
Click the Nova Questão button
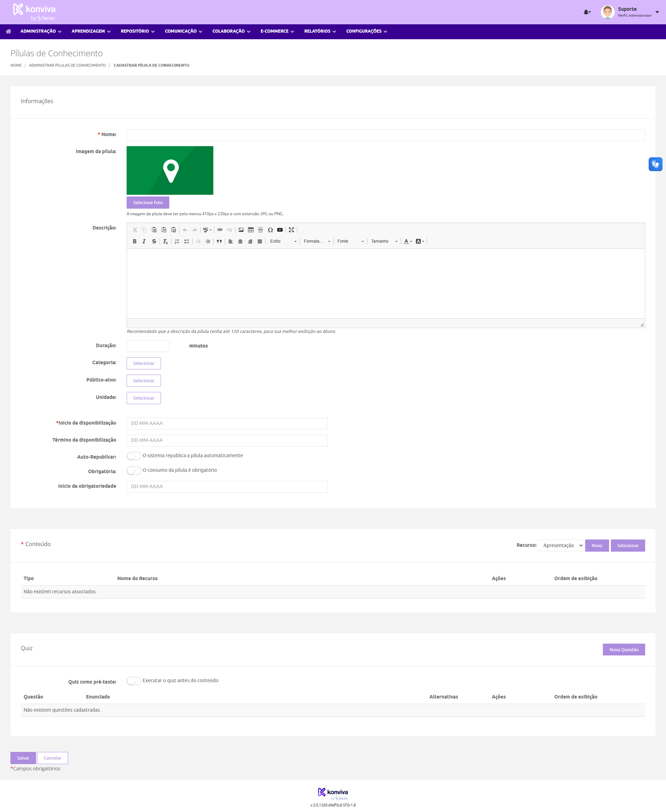[623, 650]
